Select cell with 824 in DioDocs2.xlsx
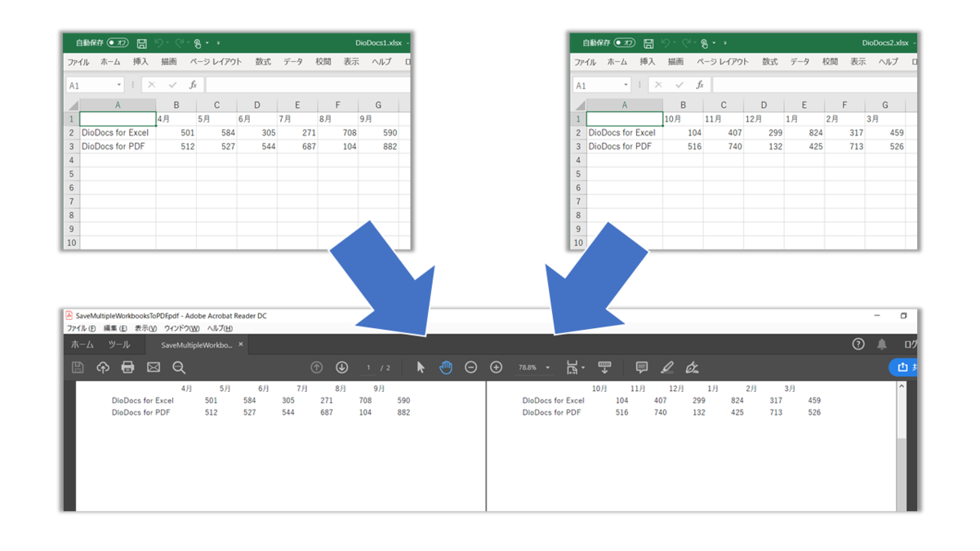Screen dimensions: 980x551 804,132
